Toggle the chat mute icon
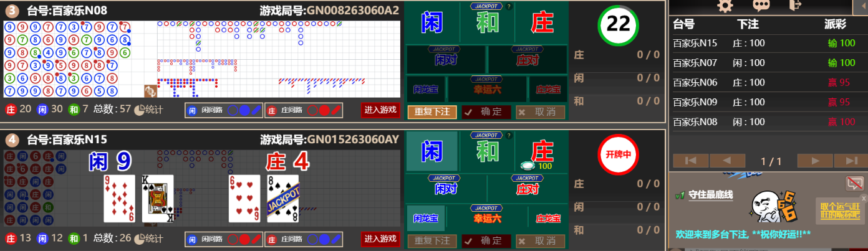Screen dimensions: 868x251 click(x=854, y=183)
